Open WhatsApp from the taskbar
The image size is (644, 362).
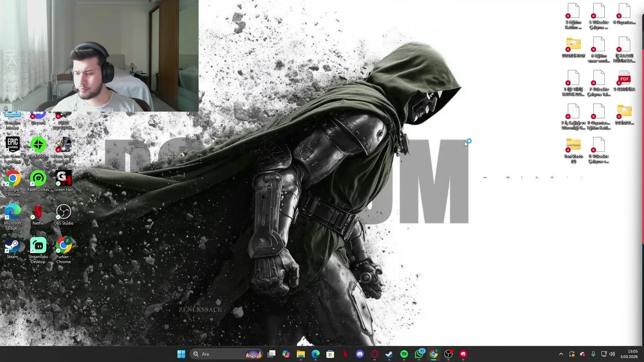point(419,354)
